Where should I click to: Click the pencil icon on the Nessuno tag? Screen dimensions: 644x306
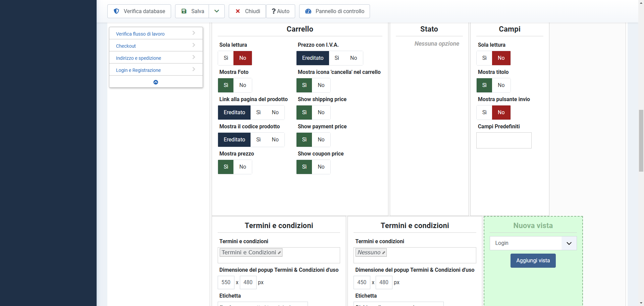click(x=384, y=253)
